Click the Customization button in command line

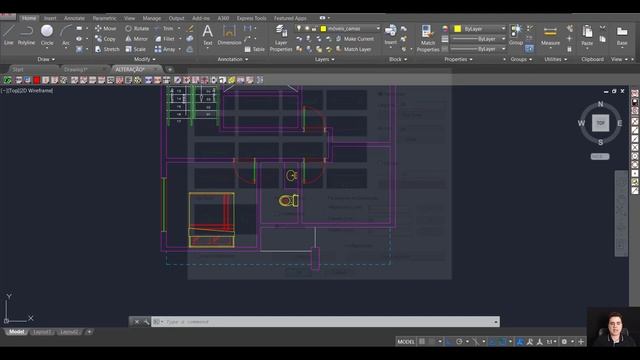[x=146, y=322]
